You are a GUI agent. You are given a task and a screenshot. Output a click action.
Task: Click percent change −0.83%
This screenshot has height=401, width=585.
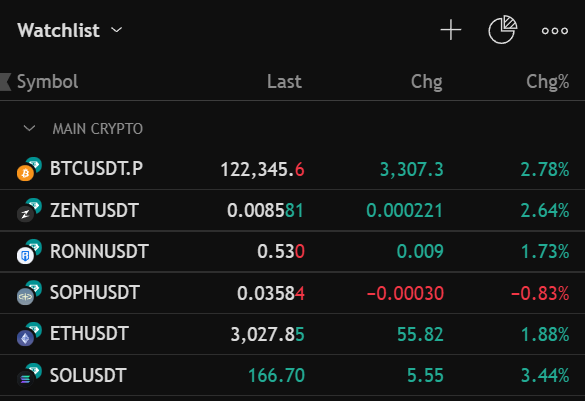click(x=540, y=293)
